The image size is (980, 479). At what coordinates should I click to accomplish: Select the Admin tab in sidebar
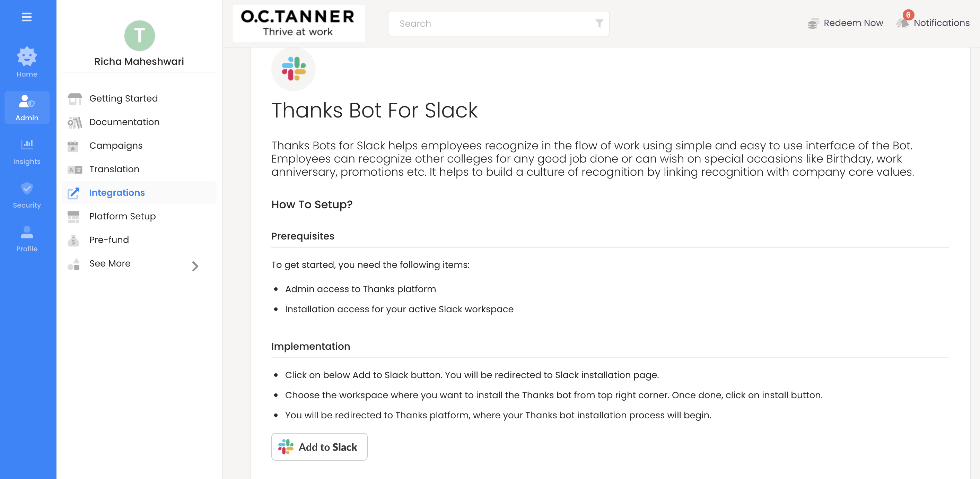pyautogui.click(x=27, y=108)
